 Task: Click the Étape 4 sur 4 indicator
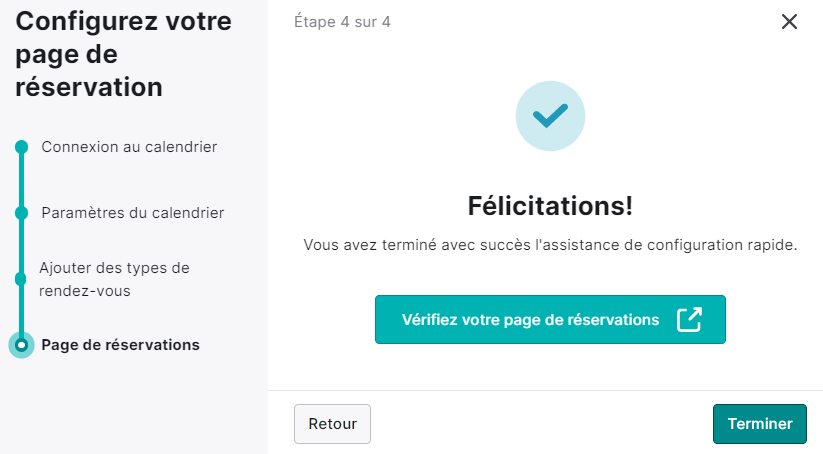(x=342, y=22)
